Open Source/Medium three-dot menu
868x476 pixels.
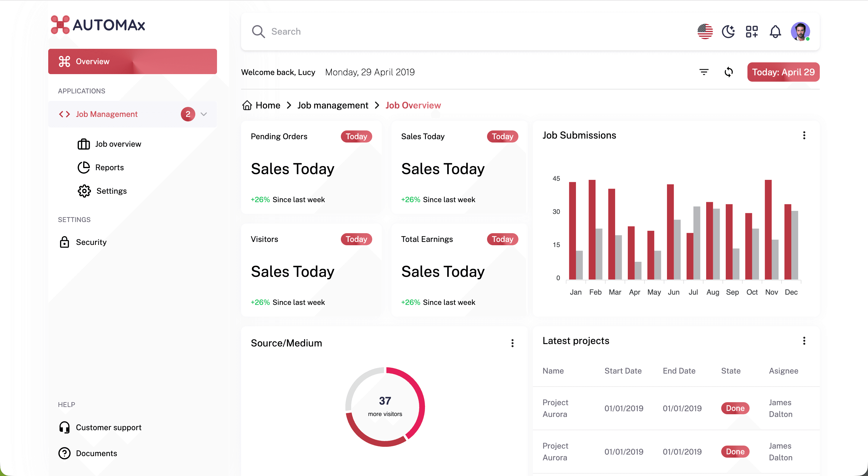[512, 343]
